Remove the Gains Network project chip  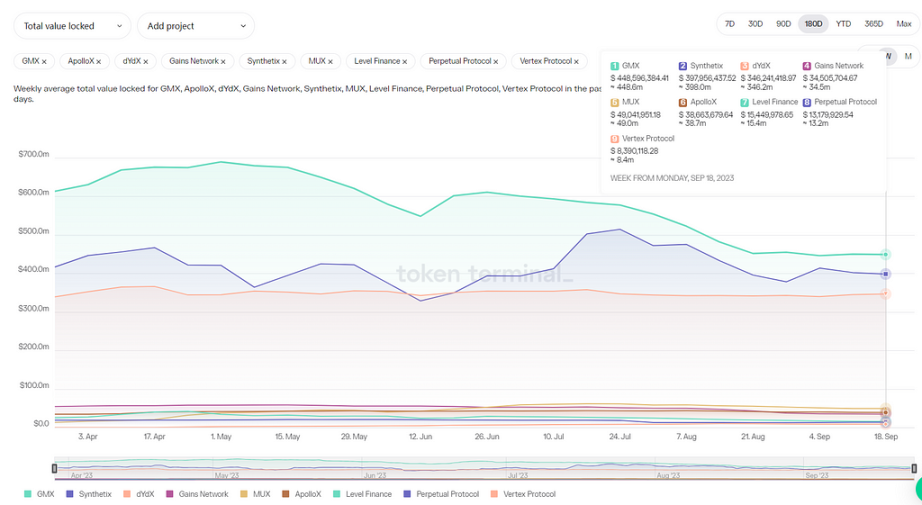pos(223,62)
